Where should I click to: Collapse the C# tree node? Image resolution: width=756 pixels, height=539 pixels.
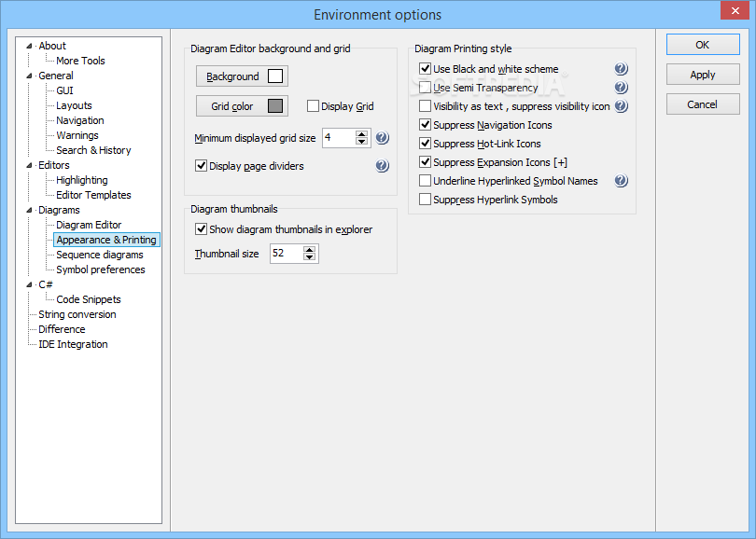[x=29, y=284]
